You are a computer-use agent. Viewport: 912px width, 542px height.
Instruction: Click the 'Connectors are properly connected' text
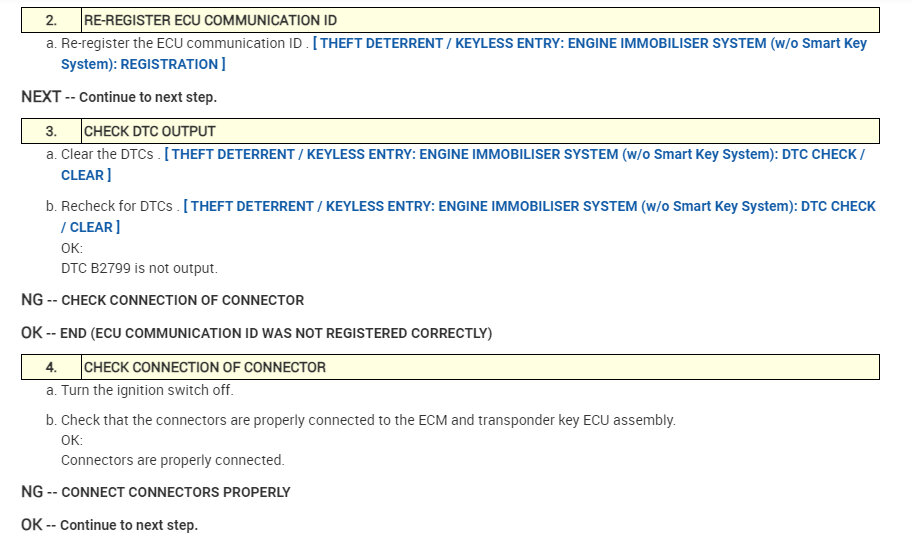click(173, 461)
